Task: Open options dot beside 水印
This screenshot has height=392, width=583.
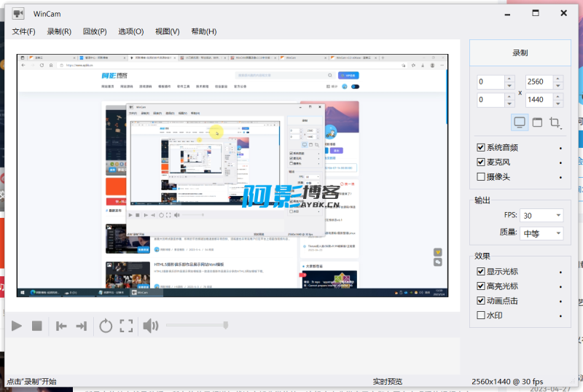Action: tap(560, 316)
